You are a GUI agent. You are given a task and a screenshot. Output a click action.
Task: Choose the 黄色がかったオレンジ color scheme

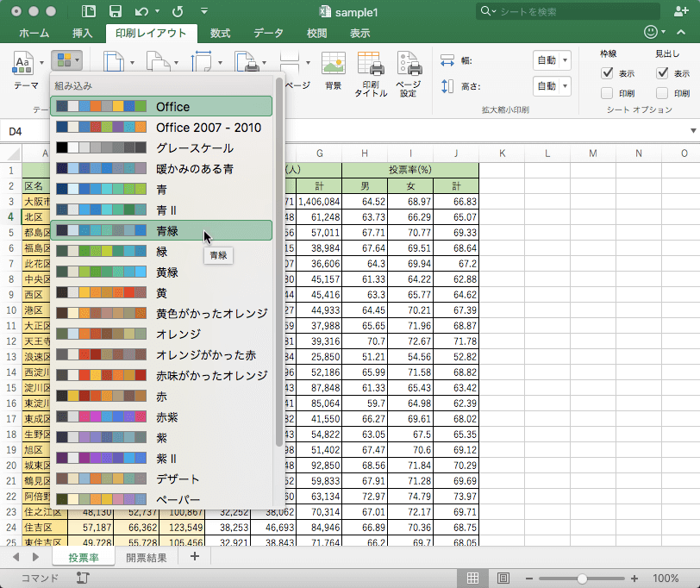point(161,314)
